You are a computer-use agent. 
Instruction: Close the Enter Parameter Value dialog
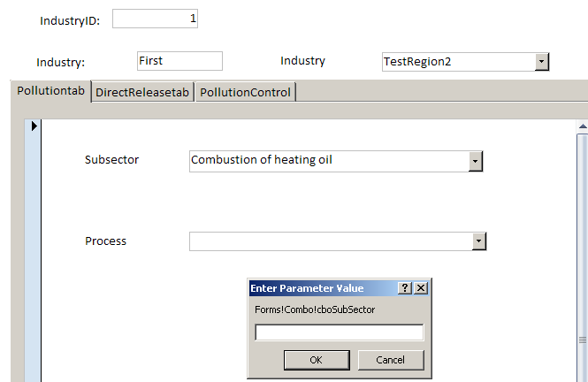click(x=421, y=288)
